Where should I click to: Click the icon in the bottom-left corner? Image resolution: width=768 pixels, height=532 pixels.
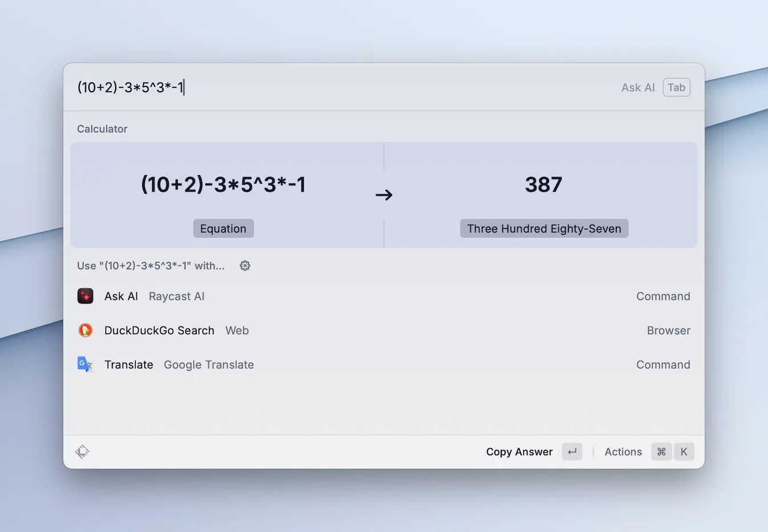[82, 451]
